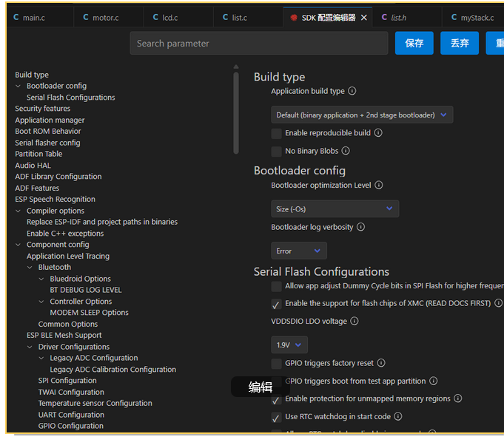Select MODEM SLEEP Options in the tree
504x448 pixels.
(x=89, y=313)
